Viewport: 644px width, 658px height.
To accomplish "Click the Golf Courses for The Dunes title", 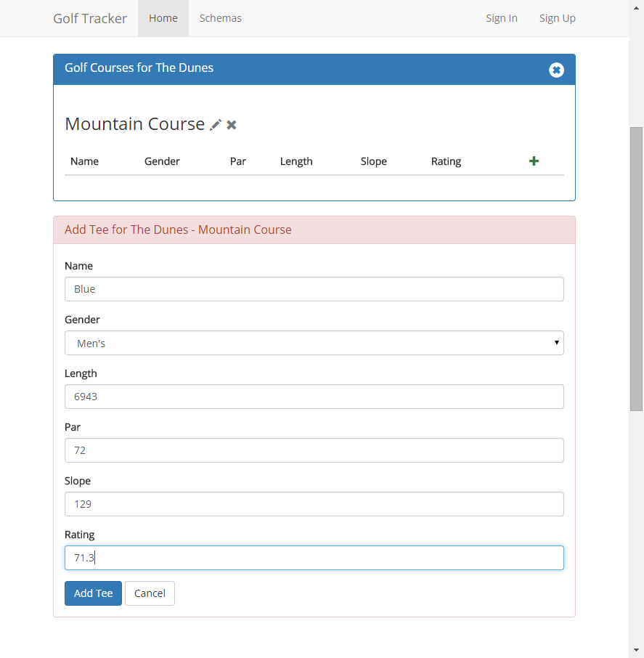I will [x=139, y=68].
